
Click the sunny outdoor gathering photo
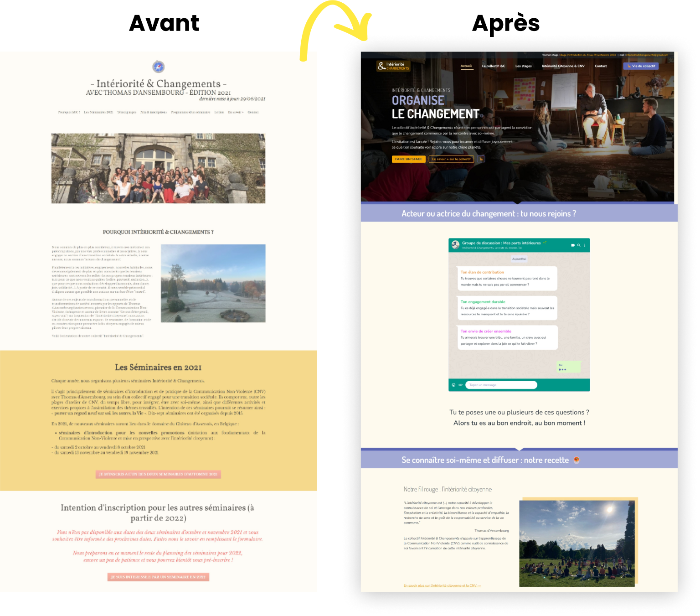[x=577, y=544]
